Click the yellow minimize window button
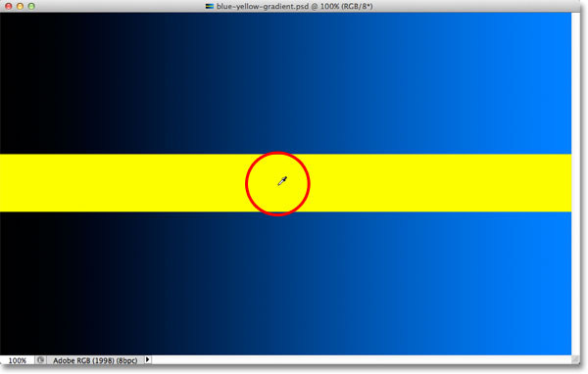Screen dimensions: 588x374 [20, 6]
